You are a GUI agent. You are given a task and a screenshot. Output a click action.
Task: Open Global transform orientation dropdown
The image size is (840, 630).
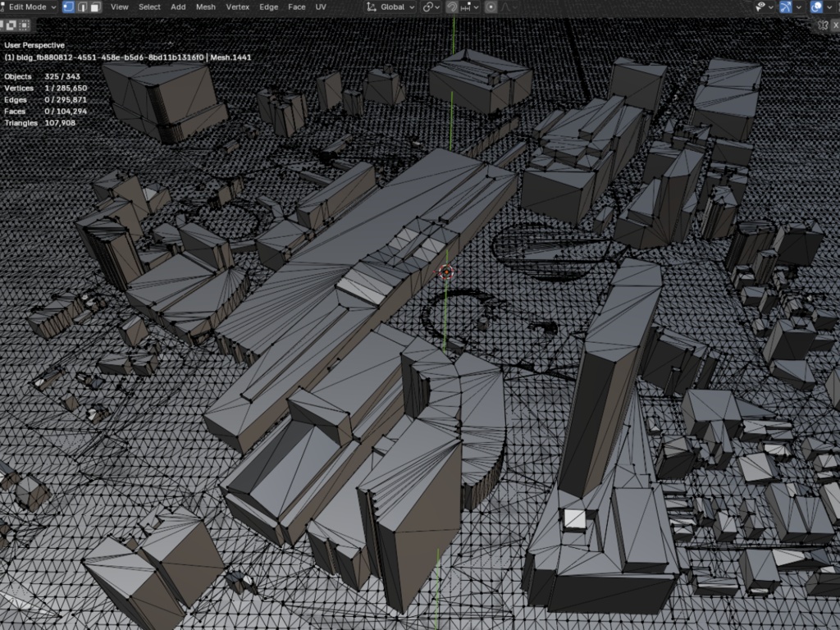point(391,7)
